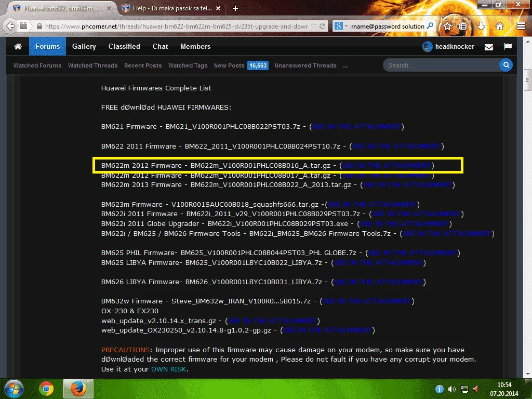Open attachment link for BM622m B016_A firmware
This screenshot has width=532, height=399.
387,166
